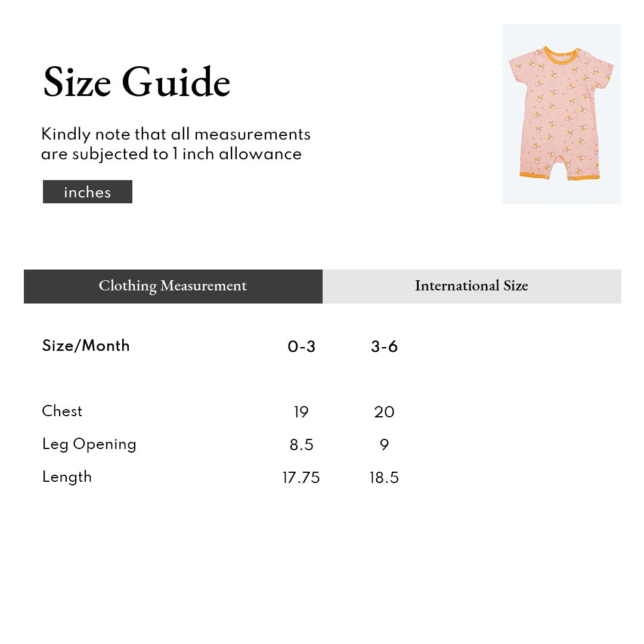Screen dimensions: 644x644
Task: Switch to the Clothing Measurement tab
Action: [173, 286]
